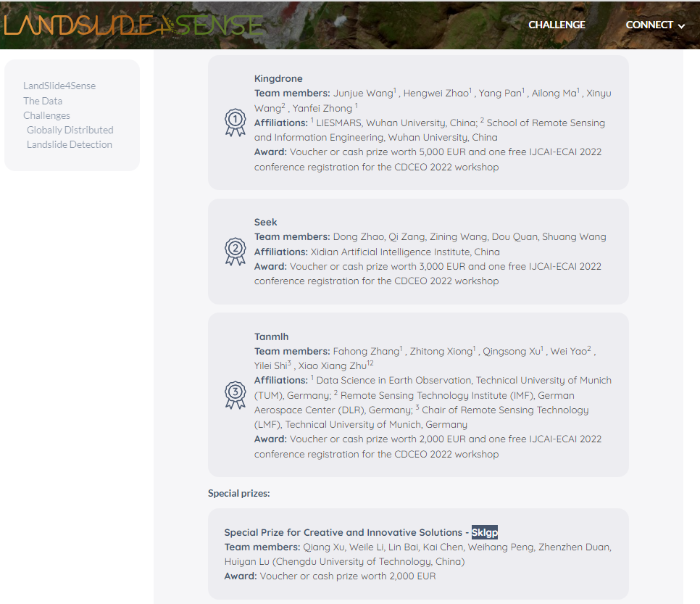Click Special Prize for Creative and Innovative Solutions title
Viewport: 700px width, 604px height.
[x=343, y=532]
